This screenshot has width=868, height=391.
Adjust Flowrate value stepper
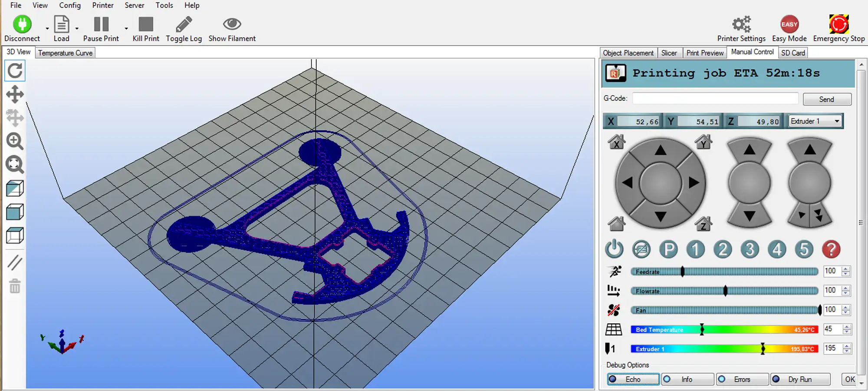pos(845,291)
